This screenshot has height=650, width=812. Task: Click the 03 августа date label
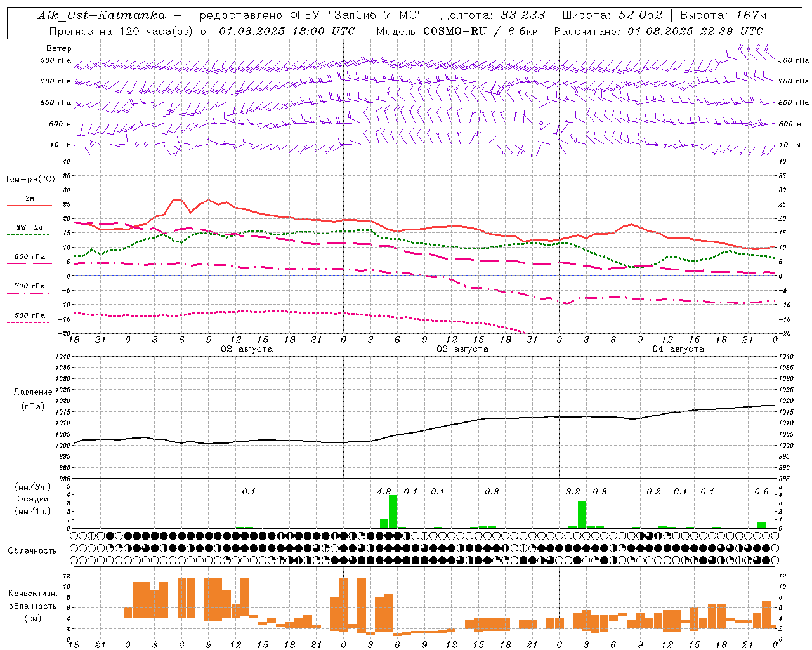(x=462, y=349)
